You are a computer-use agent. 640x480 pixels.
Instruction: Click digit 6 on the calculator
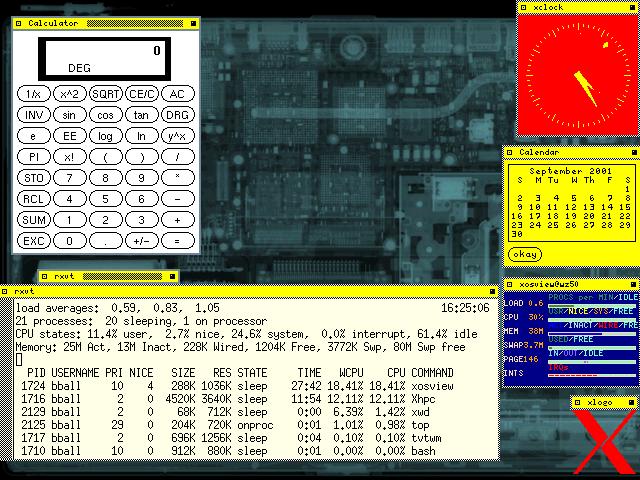[142, 199]
